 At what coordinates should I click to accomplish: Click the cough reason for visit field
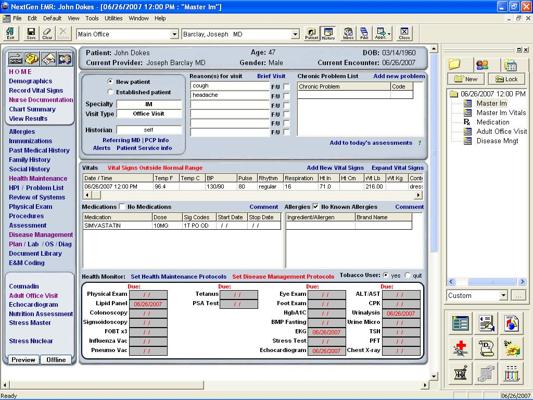[230, 86]
